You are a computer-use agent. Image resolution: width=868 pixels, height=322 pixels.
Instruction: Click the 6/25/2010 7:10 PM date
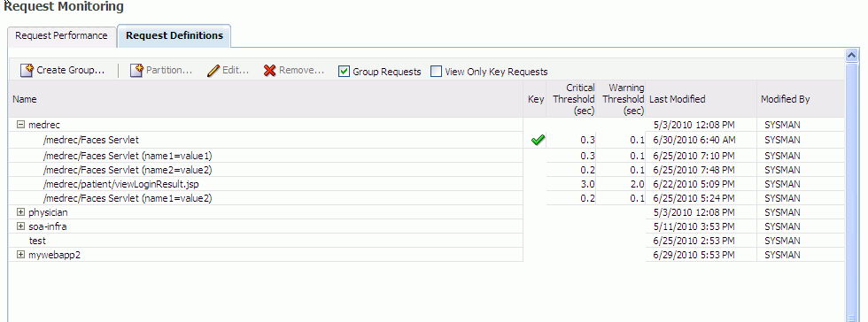click(694, 156)
